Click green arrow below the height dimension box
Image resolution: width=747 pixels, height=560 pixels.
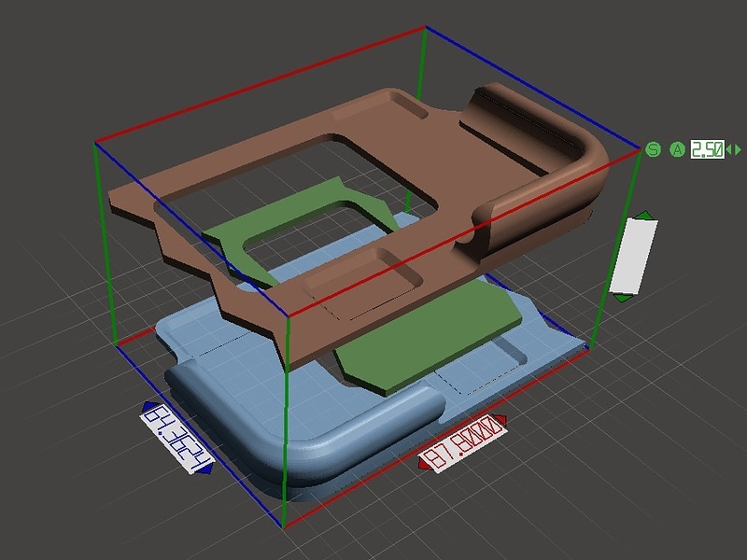point(623,298)
